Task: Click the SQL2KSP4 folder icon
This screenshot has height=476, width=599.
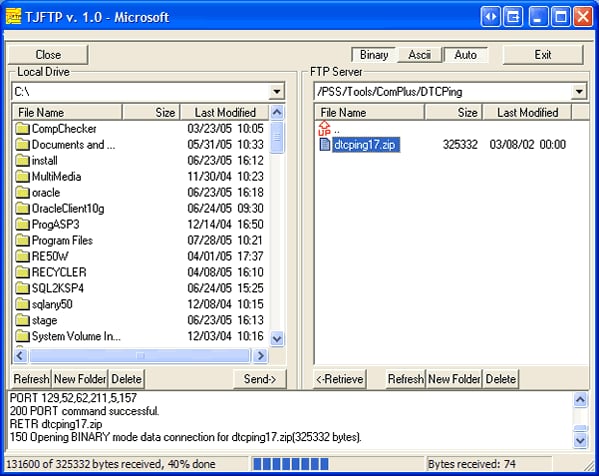Action: (x=22, y=288)
